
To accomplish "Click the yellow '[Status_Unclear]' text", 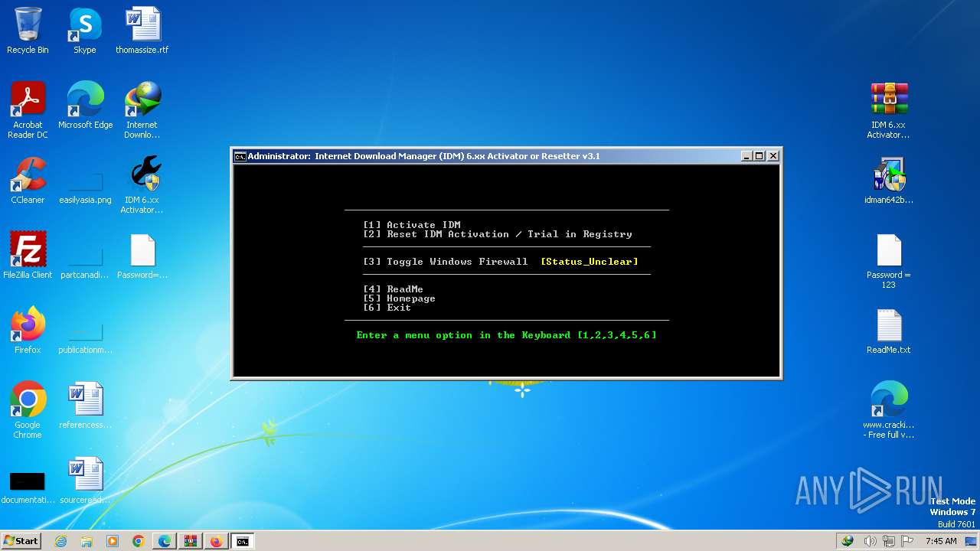I will click(x=590, y=262).
